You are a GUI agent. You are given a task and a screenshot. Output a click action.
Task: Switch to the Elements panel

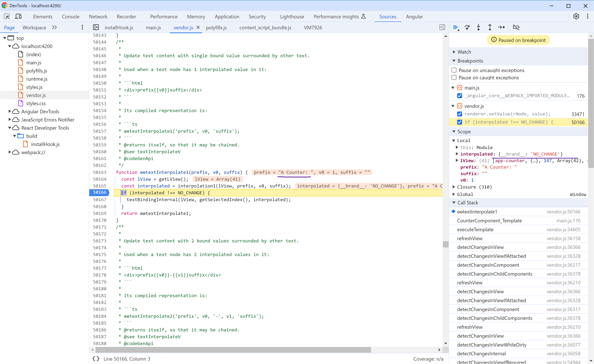click(43, 17)
